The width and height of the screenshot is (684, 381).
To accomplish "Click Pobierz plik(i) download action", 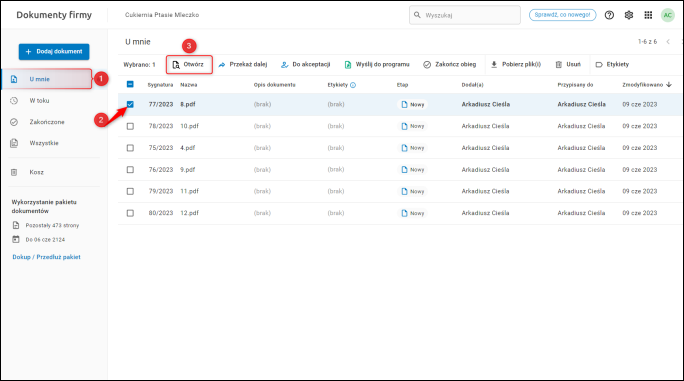I will (516, 65).
